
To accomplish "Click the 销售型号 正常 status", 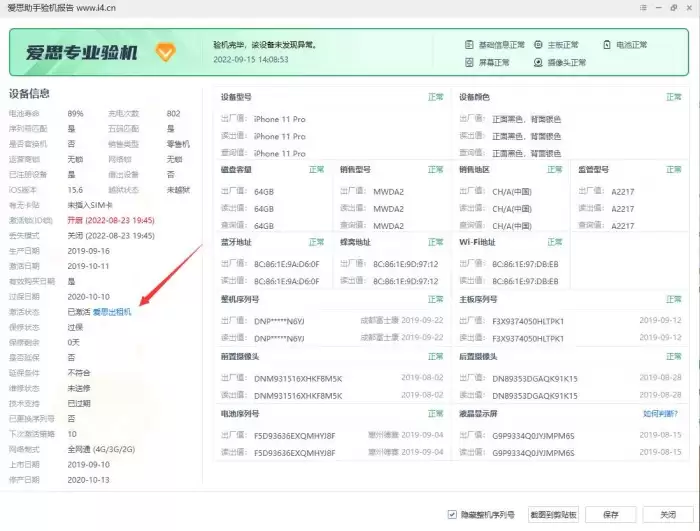I will point(436,170).
